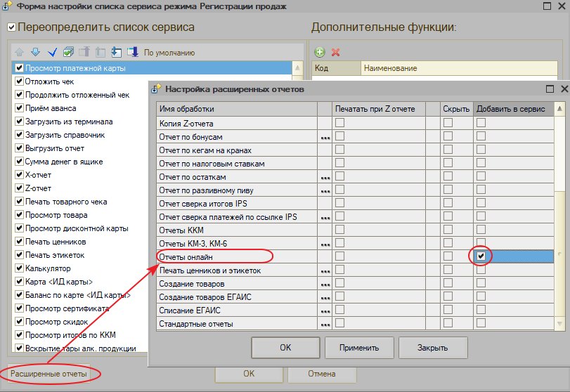The width and height of the screenshot is (570, 392).
Task: Click the Имя обработки column header
Action: click(237, 109)
